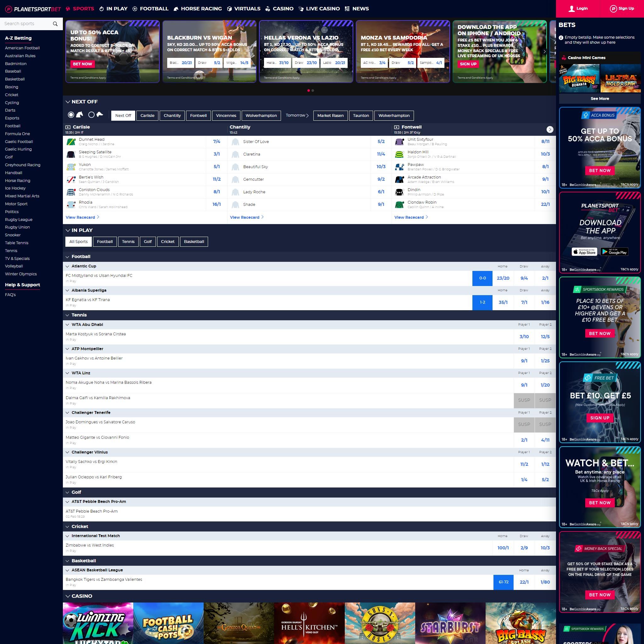Pick Dunnet Head odds 7/4
The width and height of the screenshot is (644, 644).
point(216,142)
